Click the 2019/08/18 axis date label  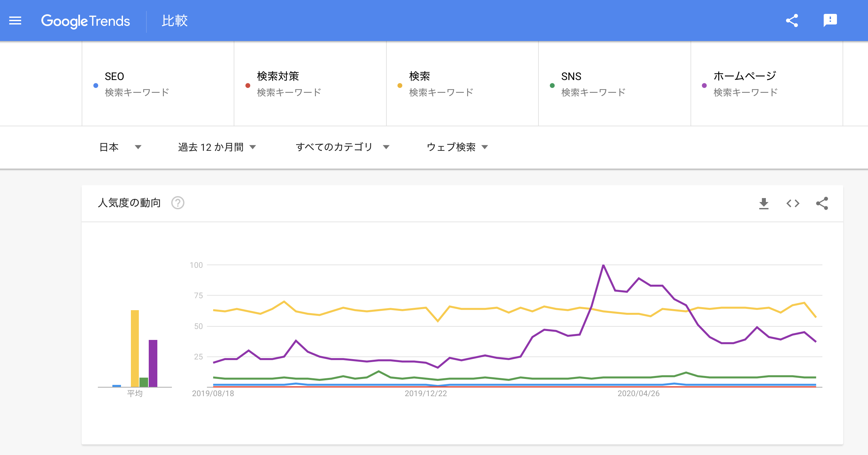click(x=213, y=393)
